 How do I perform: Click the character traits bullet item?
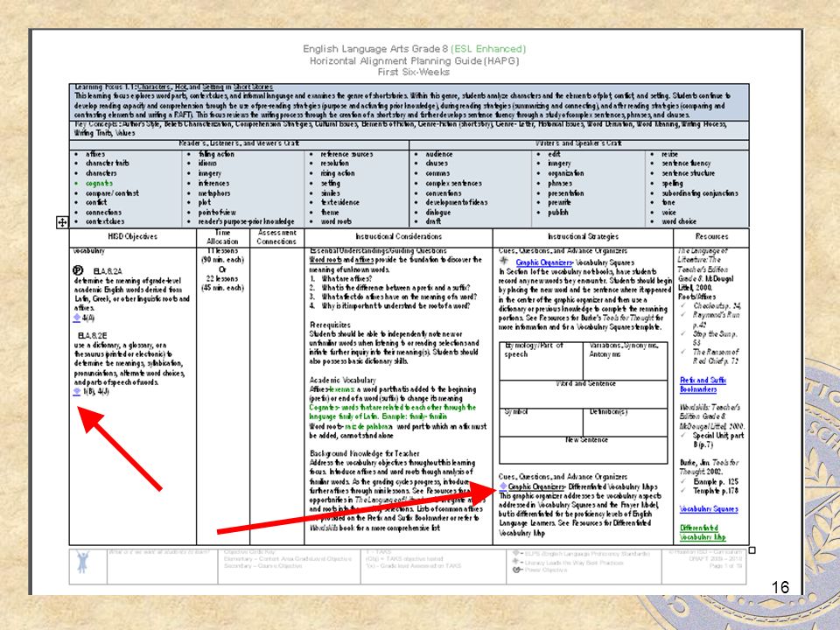[107, 163]
